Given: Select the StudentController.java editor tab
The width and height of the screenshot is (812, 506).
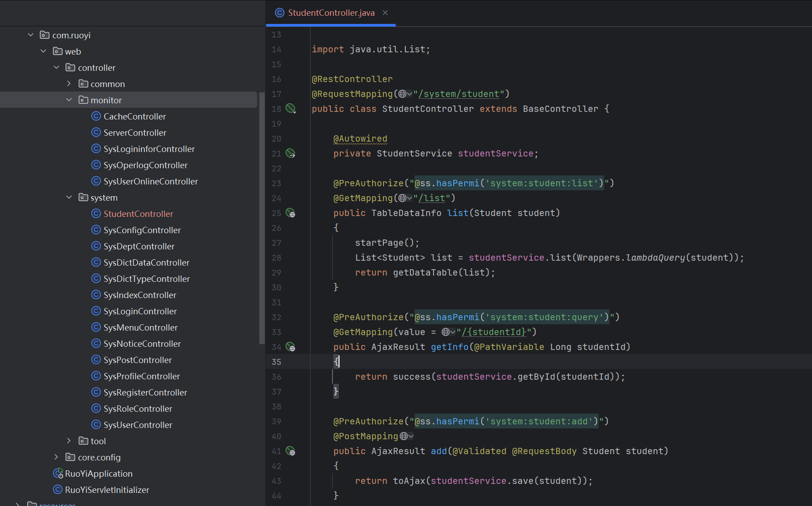Looking at the screenshot, I should coord(331,13).
